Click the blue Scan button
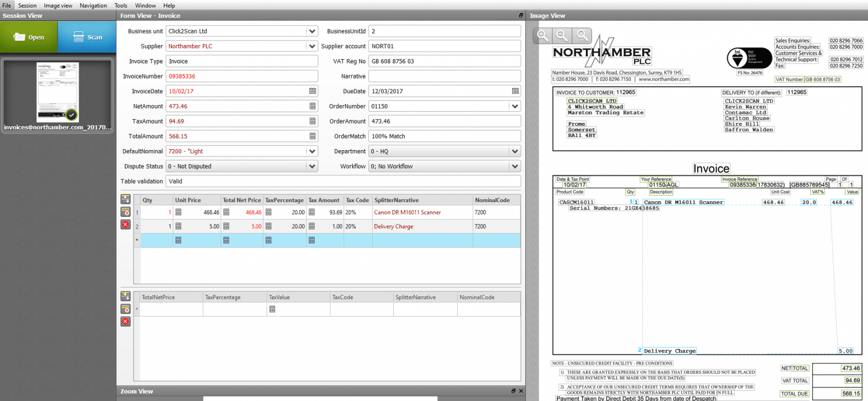868x401 pixels. point(87,37)
